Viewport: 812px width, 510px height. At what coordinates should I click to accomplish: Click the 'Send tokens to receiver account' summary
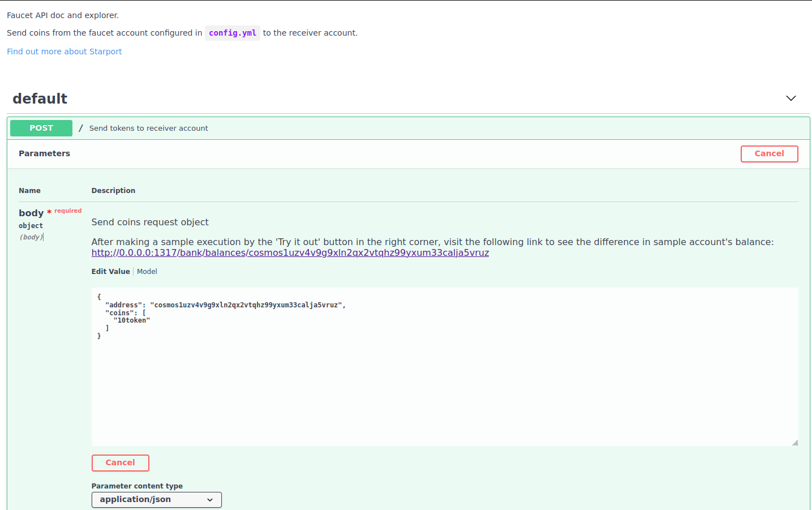149,128
